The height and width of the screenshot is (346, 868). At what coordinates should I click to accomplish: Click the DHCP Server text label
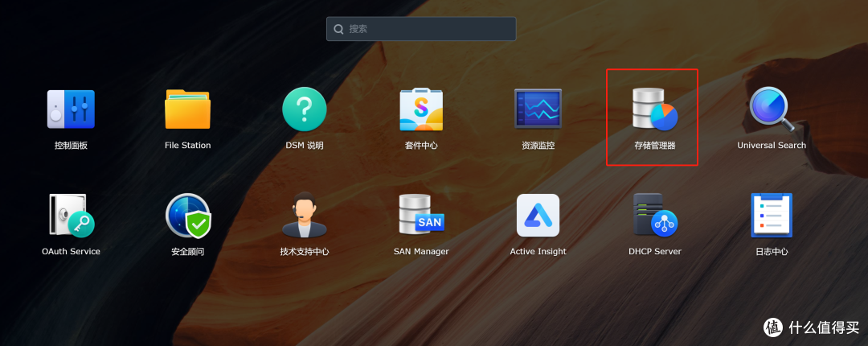point(655,251)
